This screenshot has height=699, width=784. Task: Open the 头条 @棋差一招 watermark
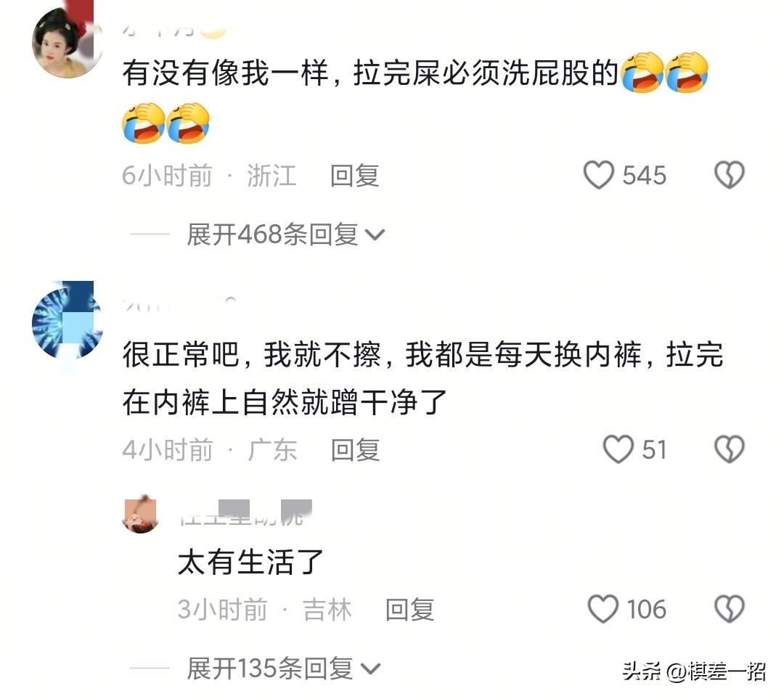(693, 671)
